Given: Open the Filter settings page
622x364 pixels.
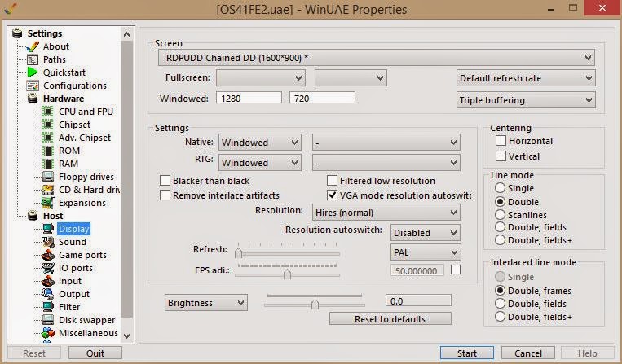Looking at the screenshot, I should click(69, 307).
